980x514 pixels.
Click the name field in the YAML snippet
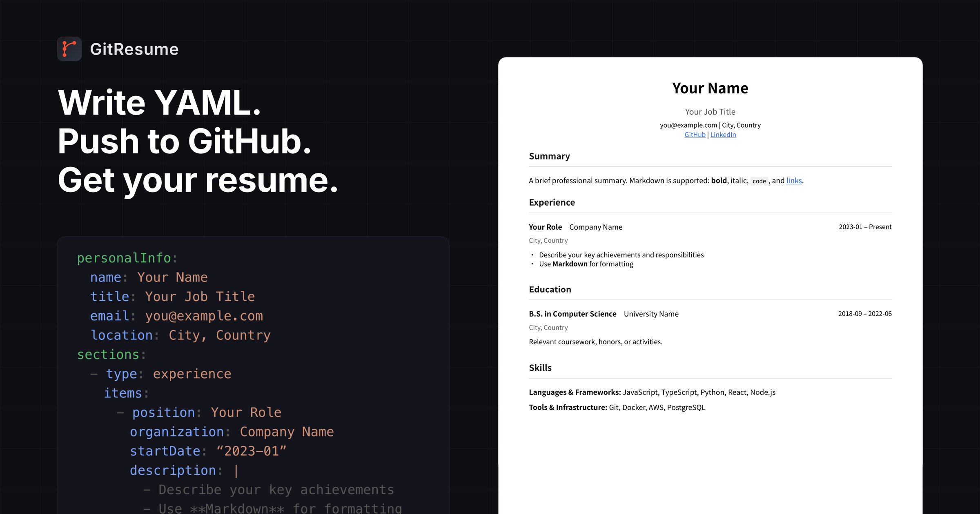click(x=105, y=277)
